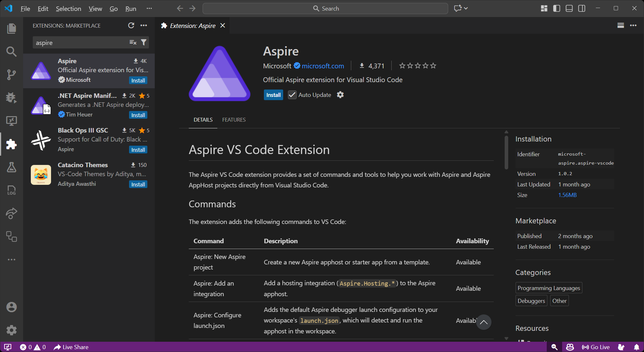Open the Extensions view in the activity bar

[x=12, y=144]
